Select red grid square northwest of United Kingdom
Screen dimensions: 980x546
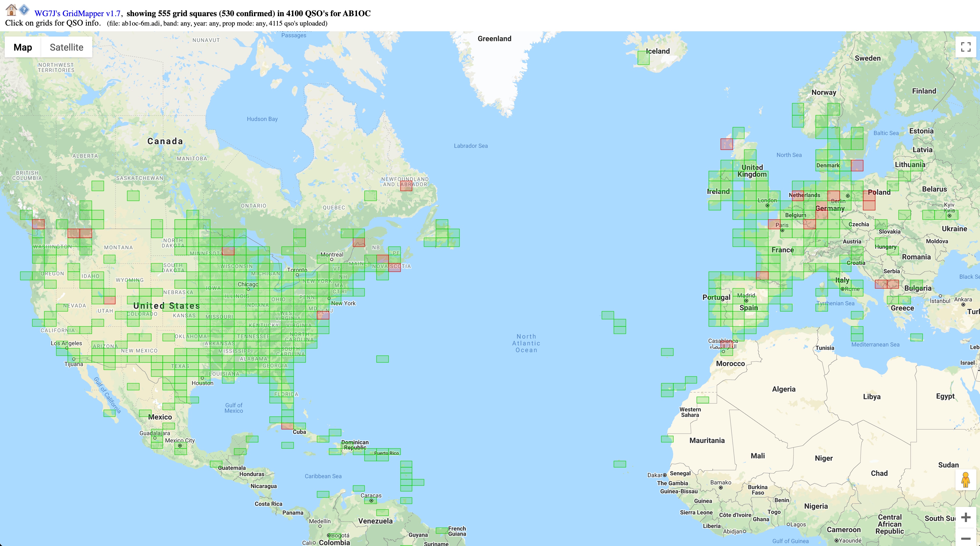pyautogui.click(x=726, y=144)
